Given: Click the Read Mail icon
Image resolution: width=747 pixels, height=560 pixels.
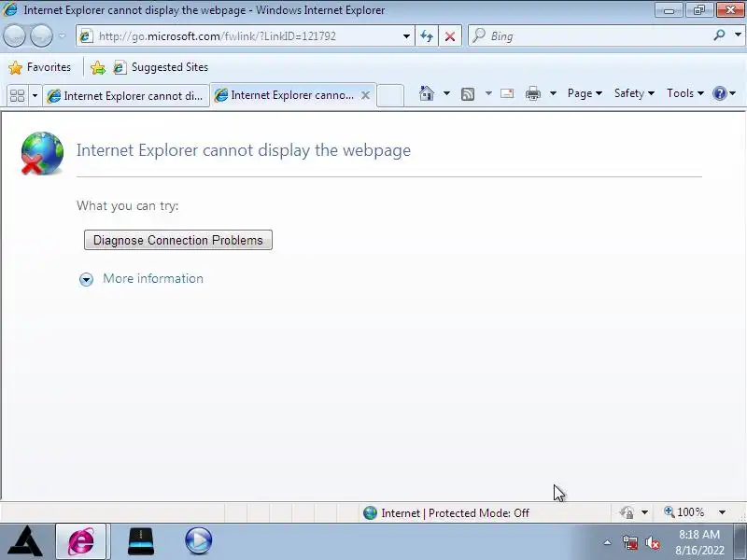Looking at the screenshot, I should tap(507, 93).
